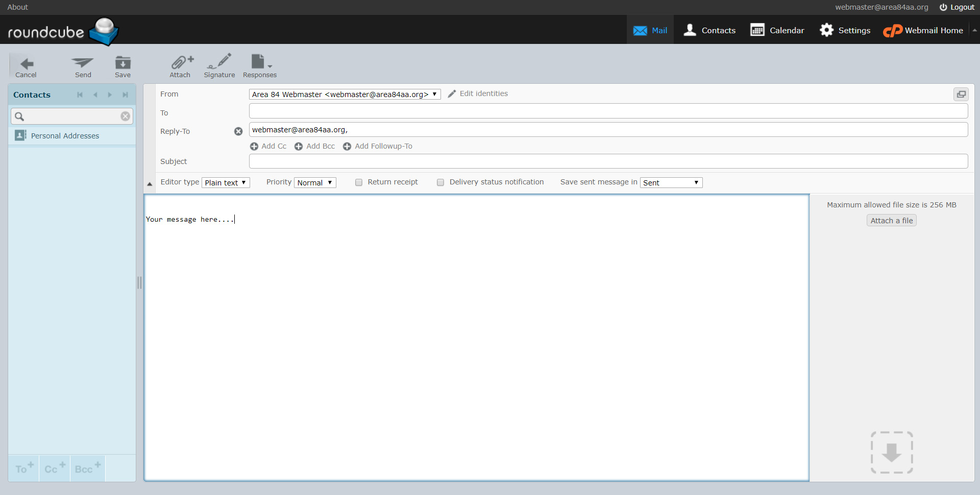This screenshot has width=980, height=495.
Task: Switch to the Contacts tab
Action: click(x=709, y=30)
